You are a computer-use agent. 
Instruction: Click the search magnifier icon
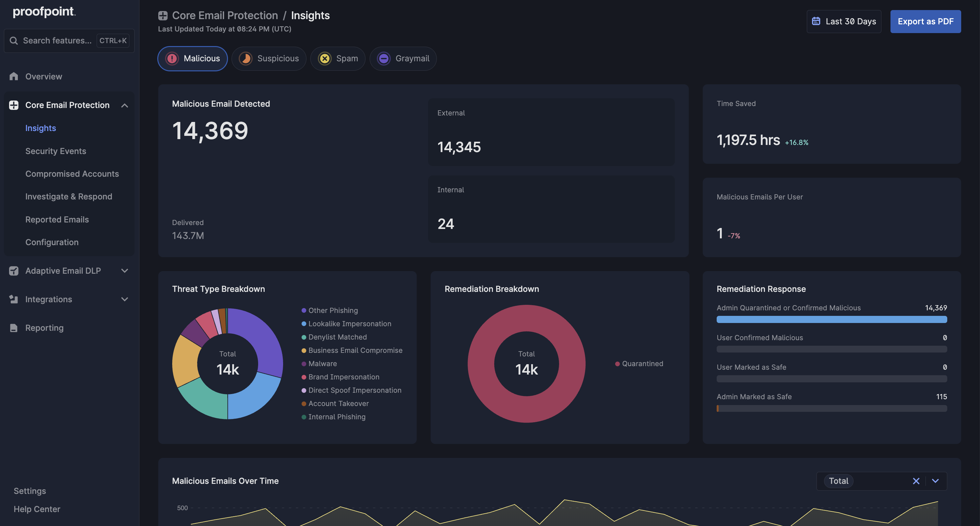[14, 41]
